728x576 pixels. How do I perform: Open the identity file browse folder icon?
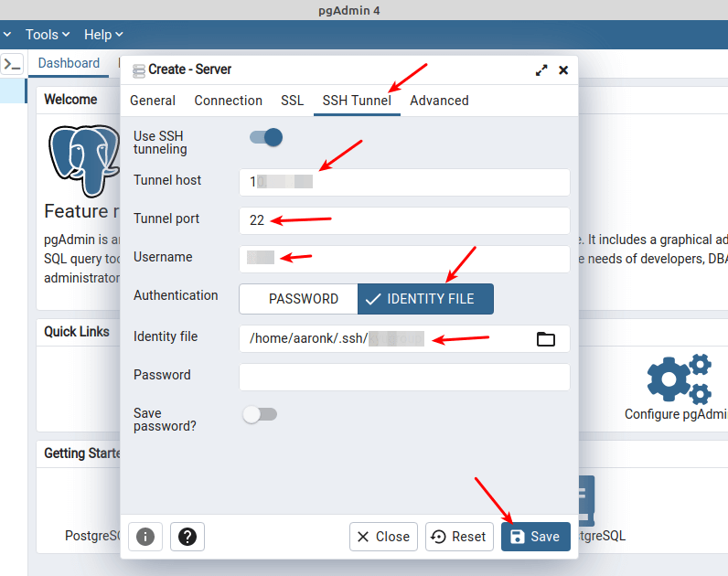click(x=545, y=339)
